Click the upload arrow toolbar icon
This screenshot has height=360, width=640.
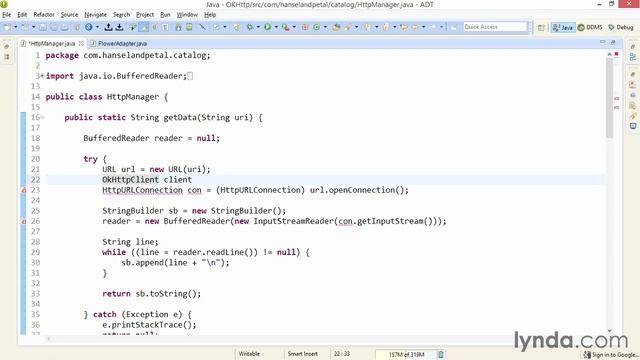108,27
